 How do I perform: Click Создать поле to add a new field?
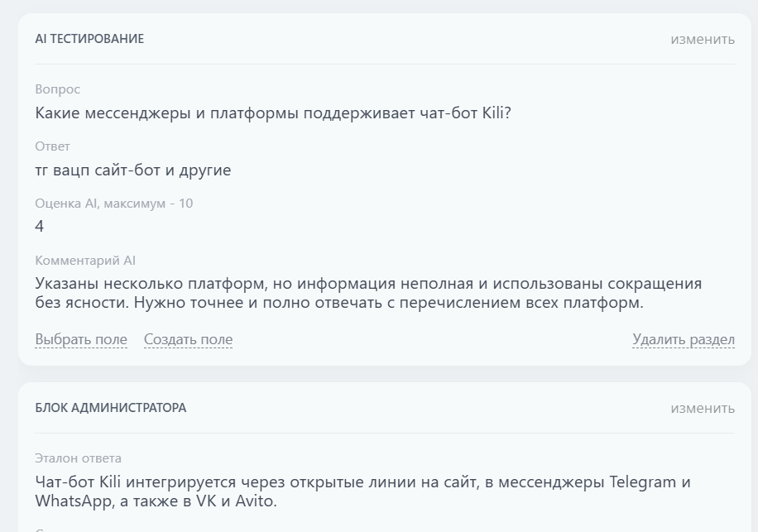tap(187, 339)
